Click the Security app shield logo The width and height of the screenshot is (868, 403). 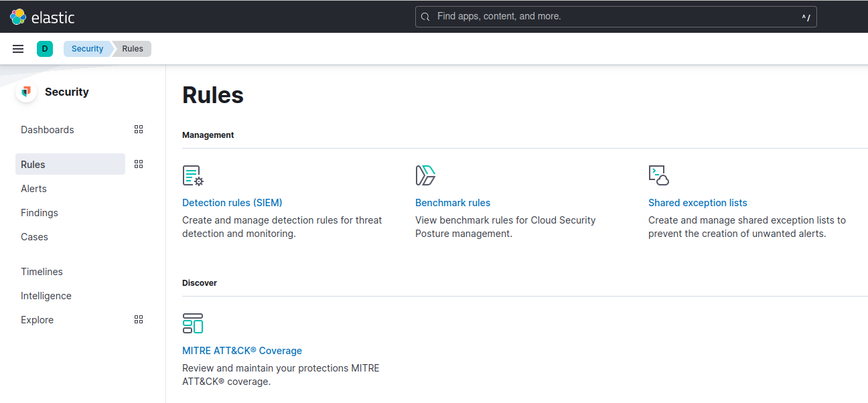(26, 92)
